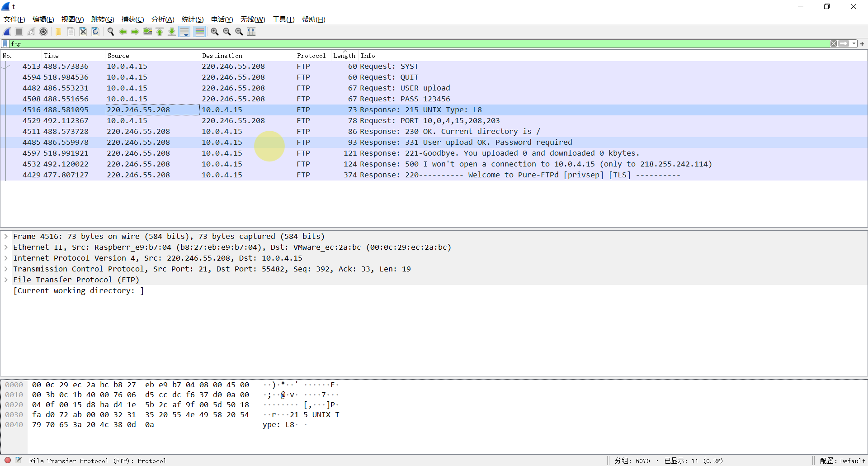Image resolution: width=868 pixels, height=466 pixels.
Task: Open a capture file via folder icon
Action: pyautogui.click(x=58, y=32)
